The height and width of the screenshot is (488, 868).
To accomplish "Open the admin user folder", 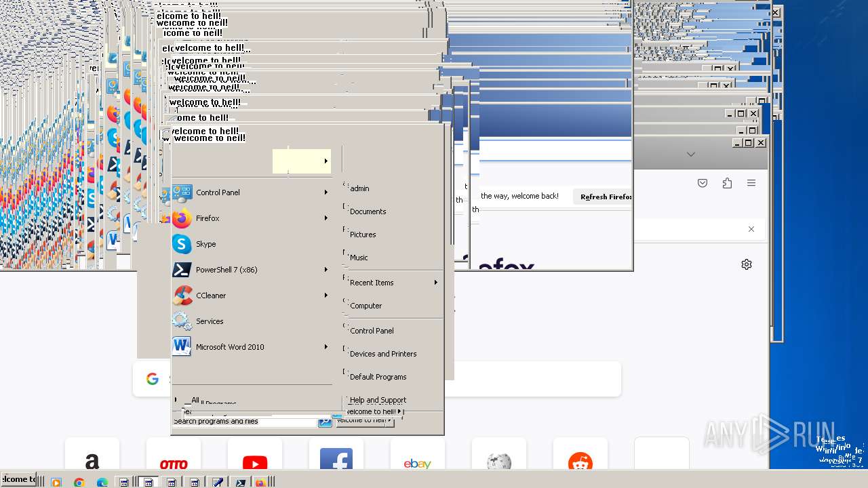I will (359, 188).
